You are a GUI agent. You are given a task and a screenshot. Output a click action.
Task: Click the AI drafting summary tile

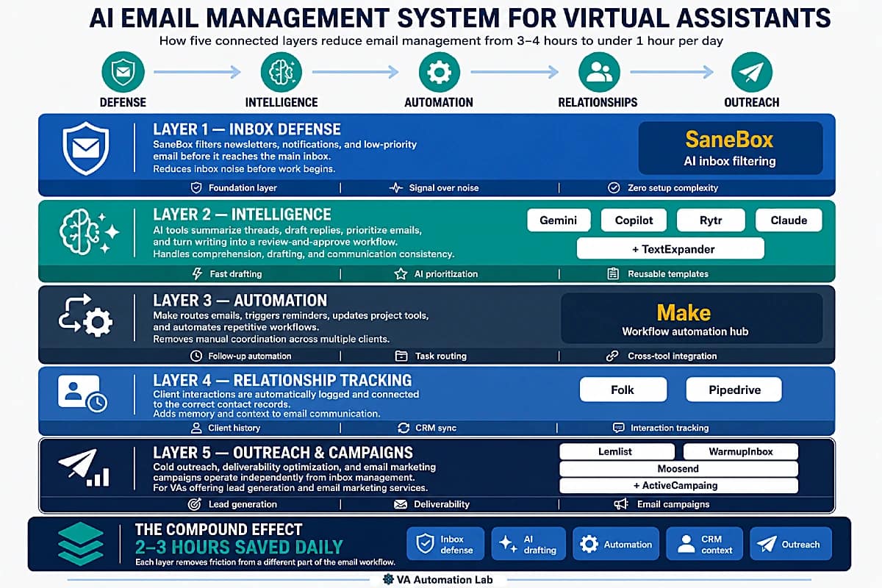pyautogui.click(x=528, y=545)
